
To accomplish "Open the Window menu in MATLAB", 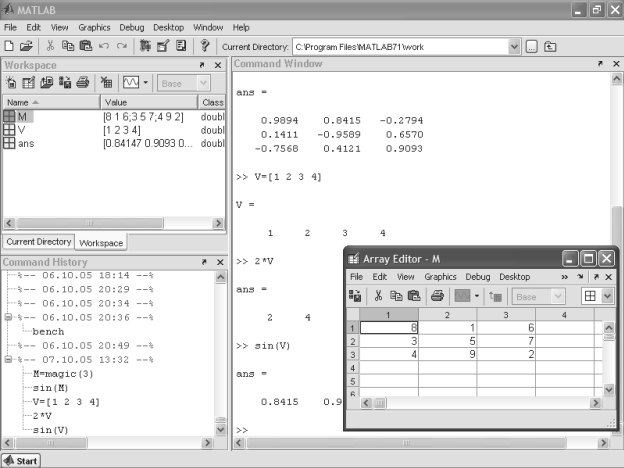I will click(x=208, y=27).
